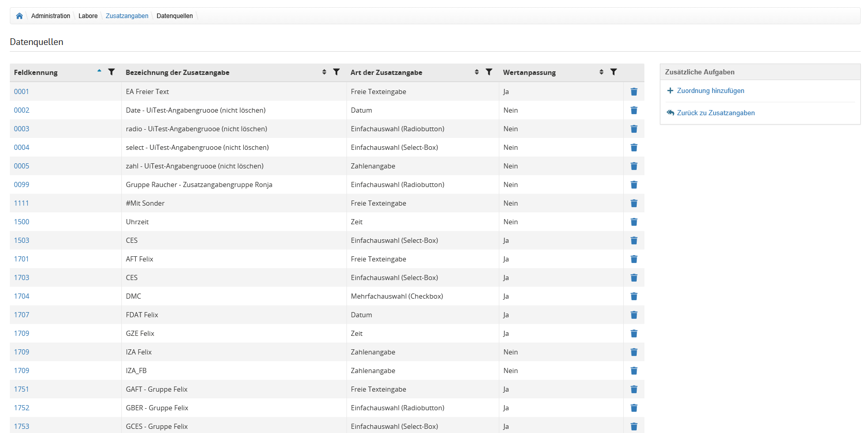Go to Zusatzangaben in breadcrumb
The image size is (868, 433).
pos(127,16)
